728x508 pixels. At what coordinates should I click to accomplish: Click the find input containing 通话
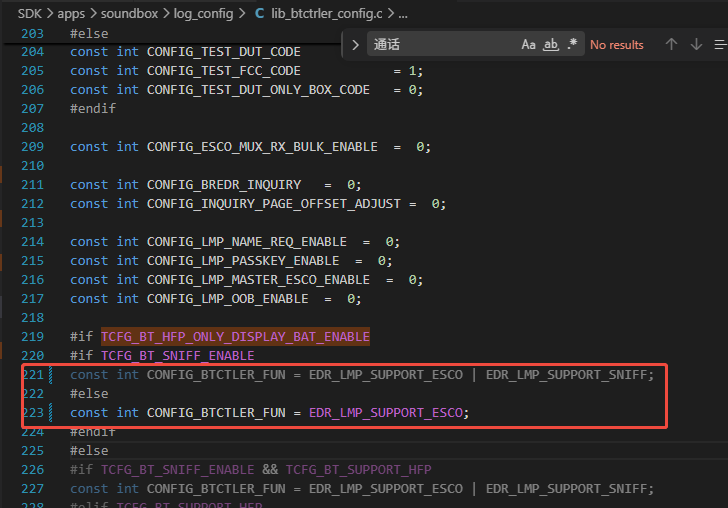point(443,45)
